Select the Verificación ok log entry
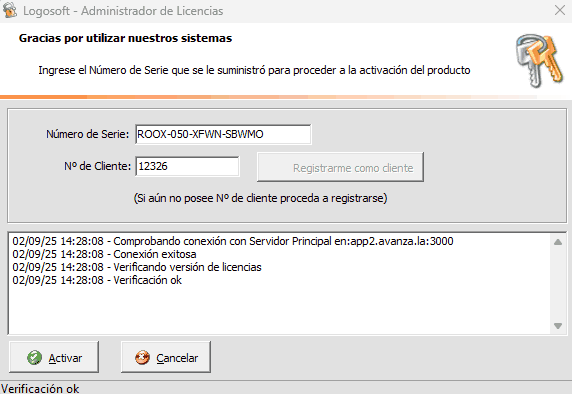This screenshot has height=394, width=572. [97, 280]
